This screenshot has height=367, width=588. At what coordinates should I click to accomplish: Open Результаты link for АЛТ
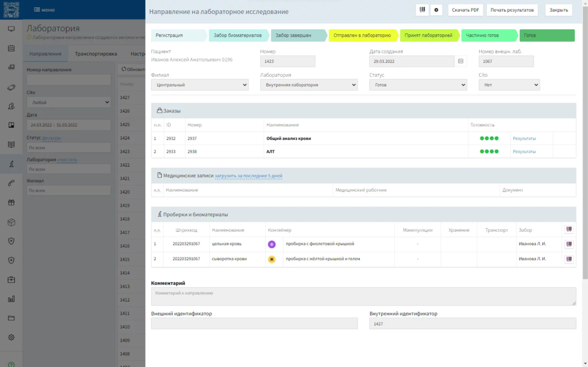[x=524, y=151]
